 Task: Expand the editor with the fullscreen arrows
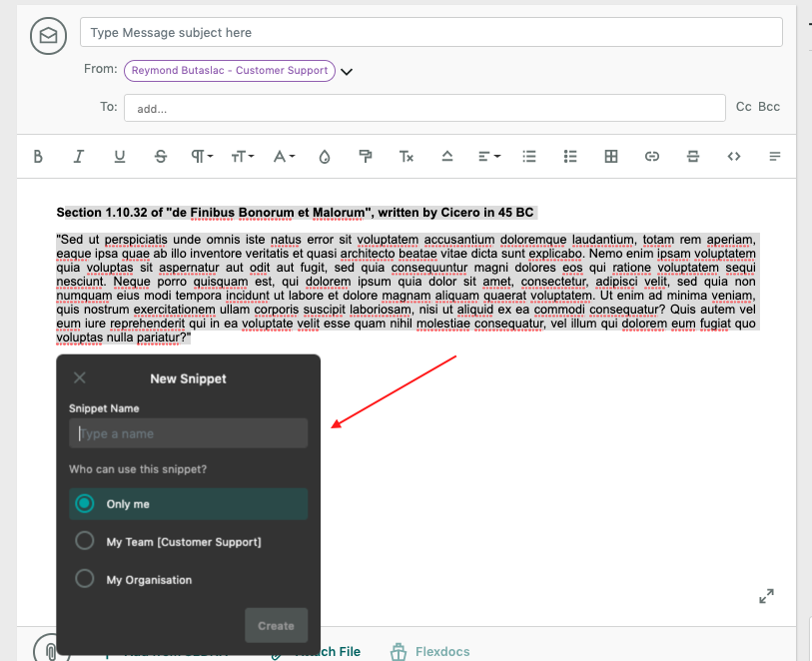pos(766,596)
